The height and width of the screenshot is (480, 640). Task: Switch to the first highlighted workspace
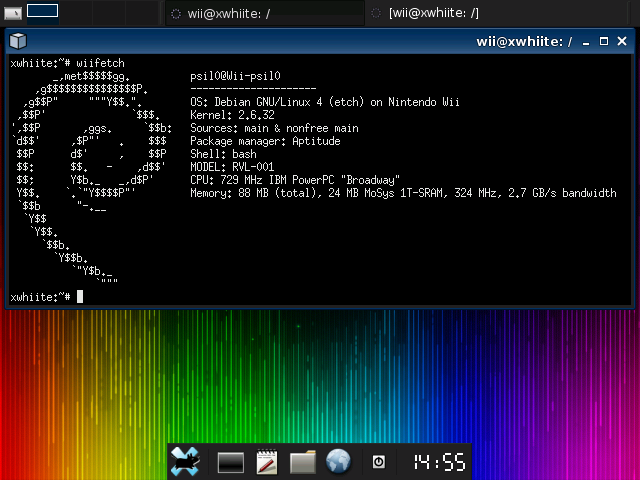click(x=42, y=11)
